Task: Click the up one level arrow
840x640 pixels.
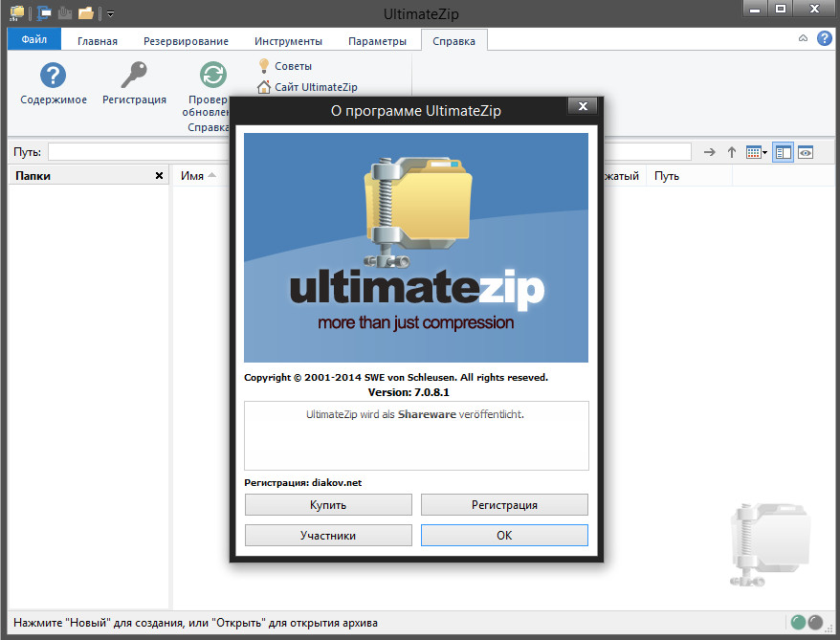Action: pyautogui.click(x=732, y=152)
